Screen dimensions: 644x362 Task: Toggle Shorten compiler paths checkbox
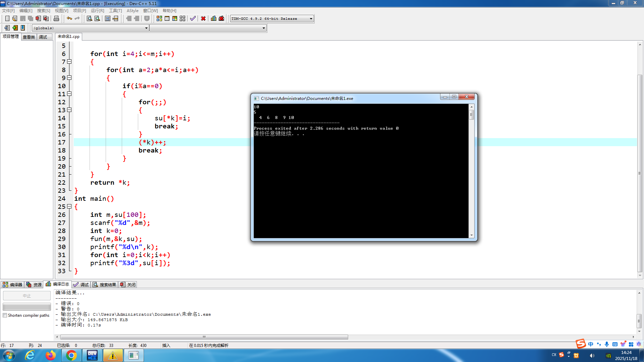[x=5, y=315]
